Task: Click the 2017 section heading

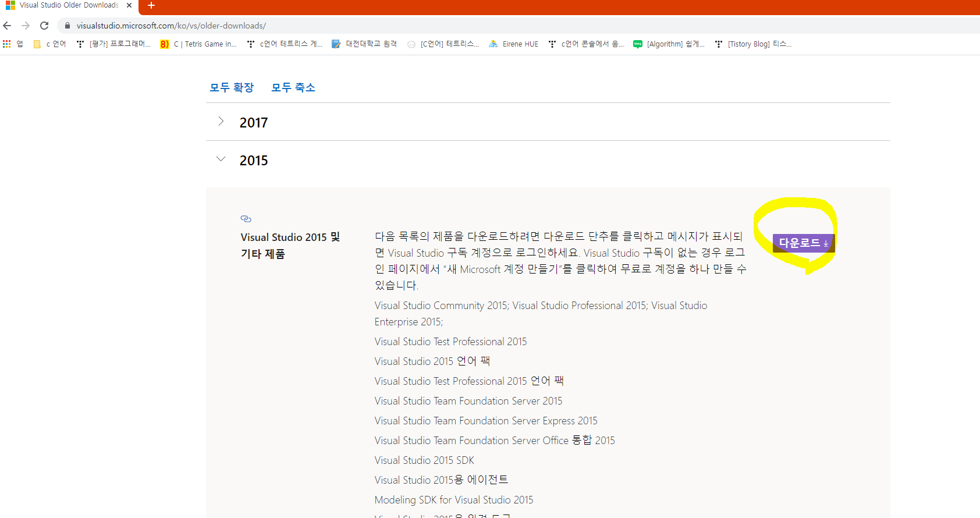Action: coord(254,123)
